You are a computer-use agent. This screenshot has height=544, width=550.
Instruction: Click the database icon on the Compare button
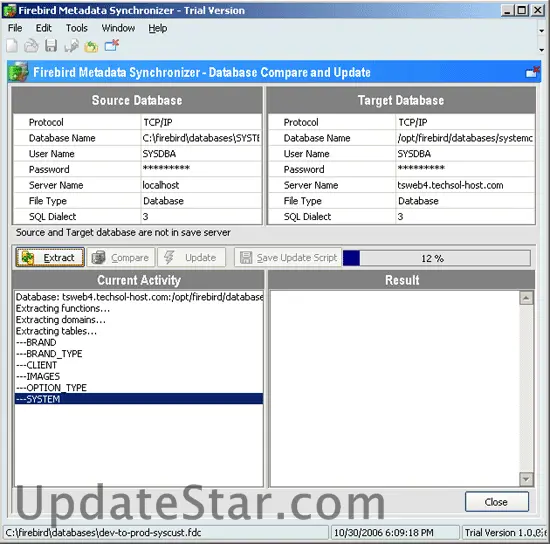point(99,257)
